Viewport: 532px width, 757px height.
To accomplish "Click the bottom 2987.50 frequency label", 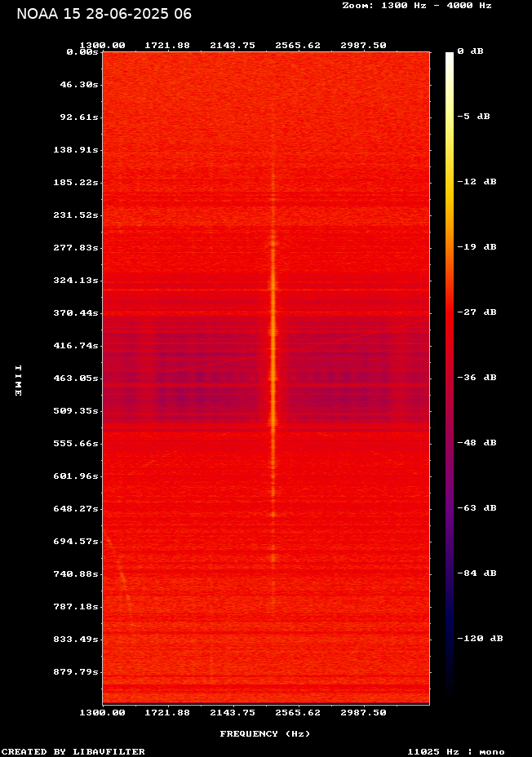I will click(x=363, y=712).
